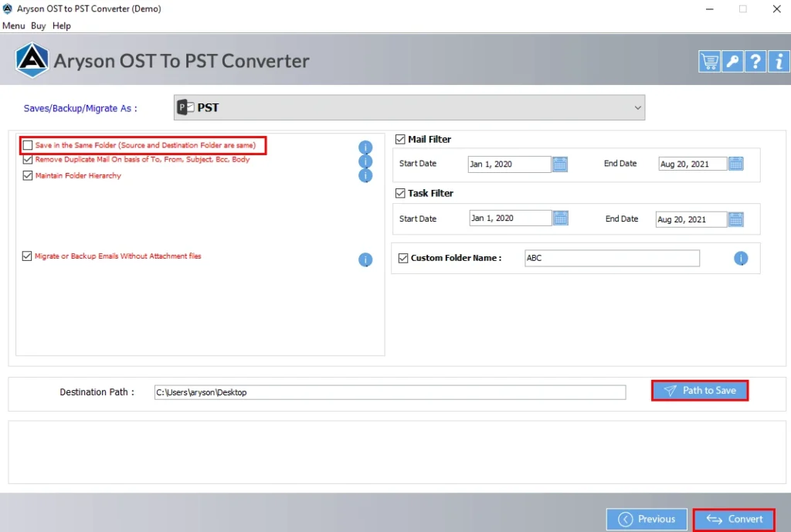This screenshot has height=532, width=791.
Task: Toggle Migrate Emails Without Attachment files checkbox
Action: (x=27, y=256)
